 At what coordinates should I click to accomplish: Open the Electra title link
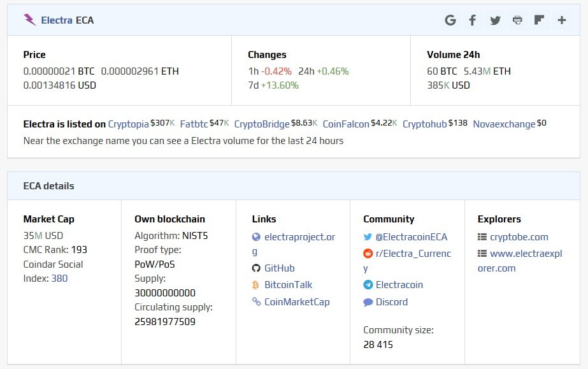57,20
